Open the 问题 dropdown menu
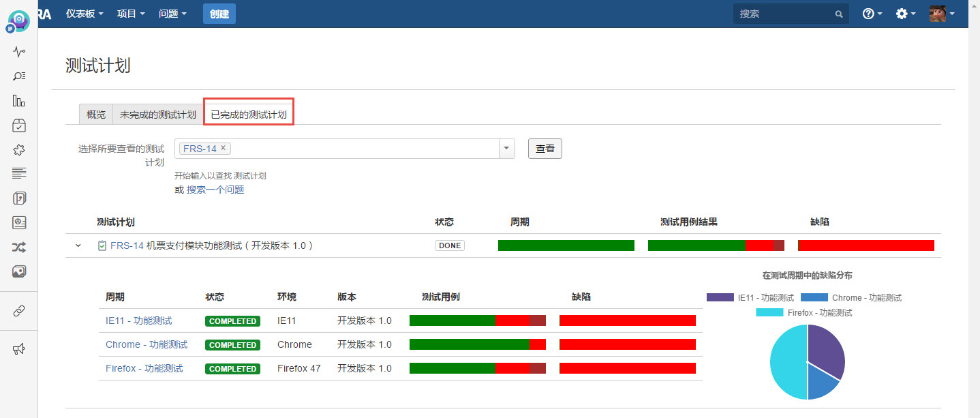This screenshot has width=980, height=418. point(172,14)
